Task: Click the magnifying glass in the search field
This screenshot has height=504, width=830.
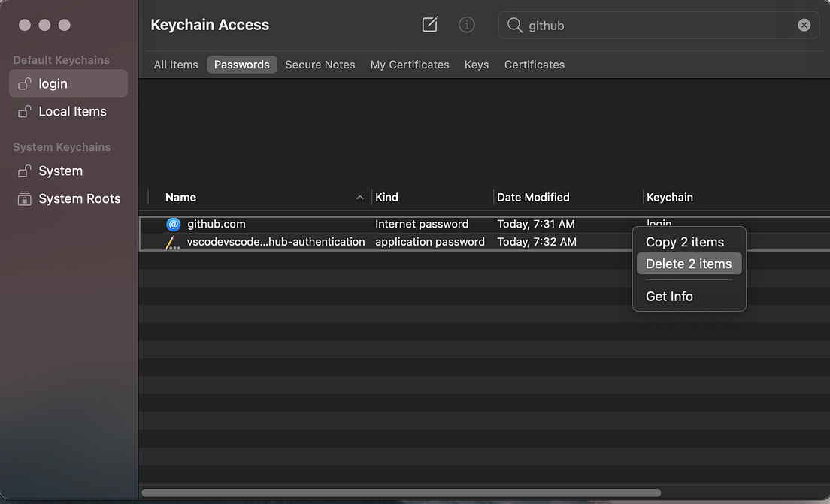Action: coord(514,25)
